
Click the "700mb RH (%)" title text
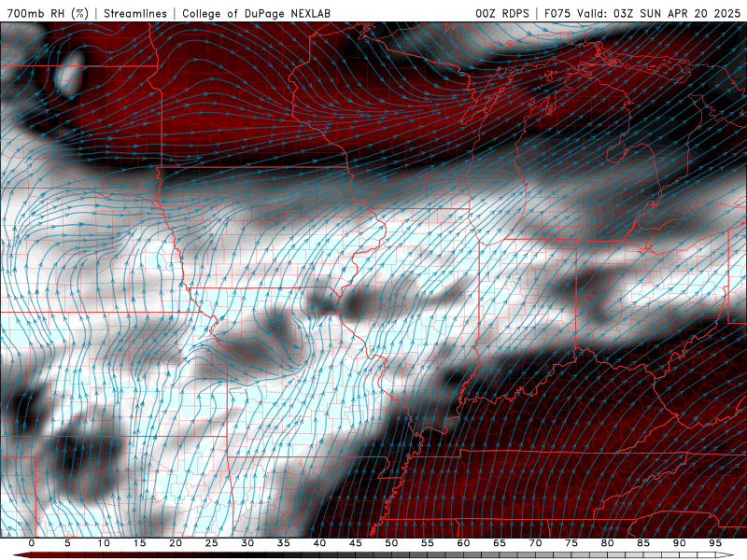(x=48, y=13)
